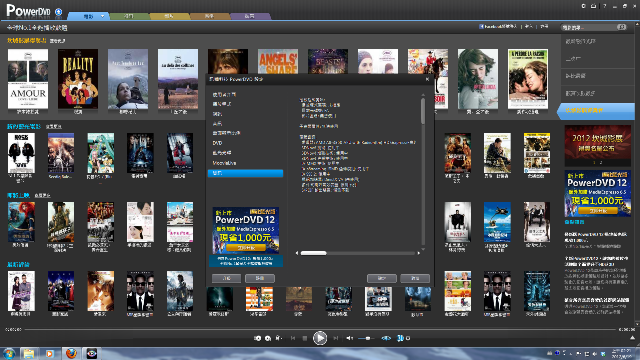Click the link beside first yellow section heading

click(58, 41)
